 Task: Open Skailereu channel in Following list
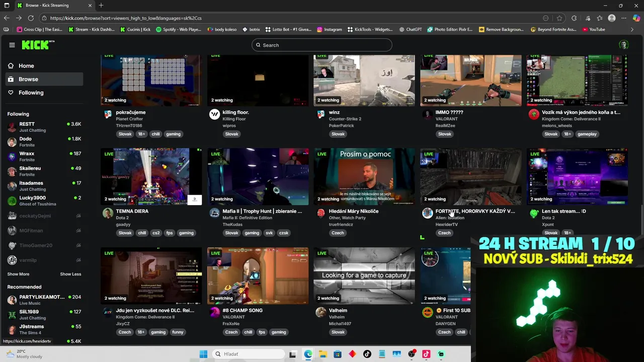[x=44, y=171]
